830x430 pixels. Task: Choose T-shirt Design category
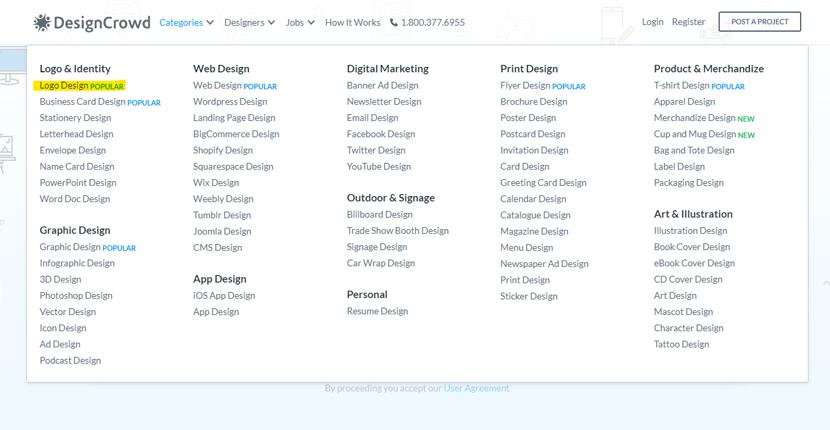click(x=681, y=85)
